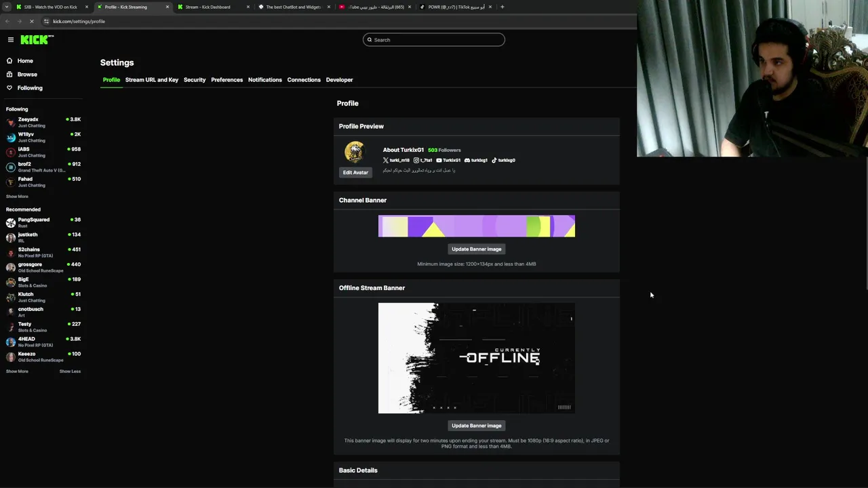The height and width of the screenshot is (488, 868).
Task: Open grossgore channel avatar
Action: [x=11, y=267]
